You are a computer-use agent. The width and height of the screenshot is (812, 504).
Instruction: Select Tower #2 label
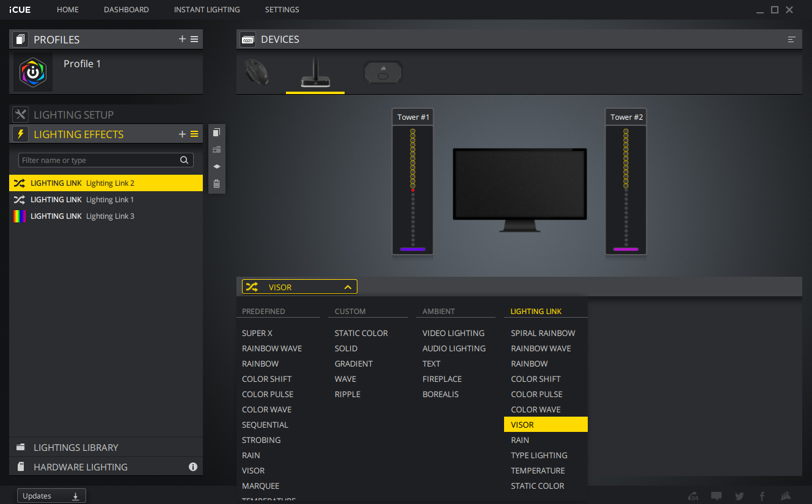(626, 117)
